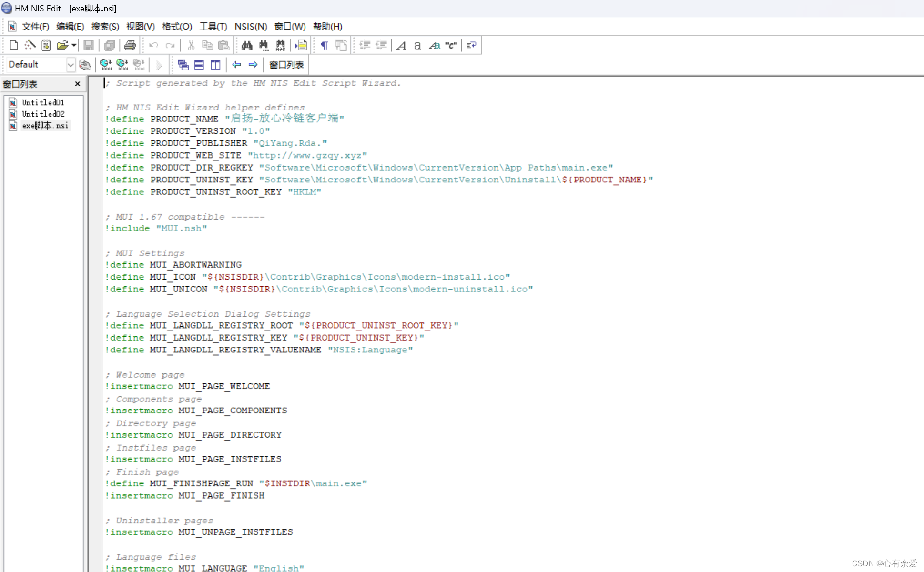
Task: Go to next window with right arrow
Action: pos(253,65)
